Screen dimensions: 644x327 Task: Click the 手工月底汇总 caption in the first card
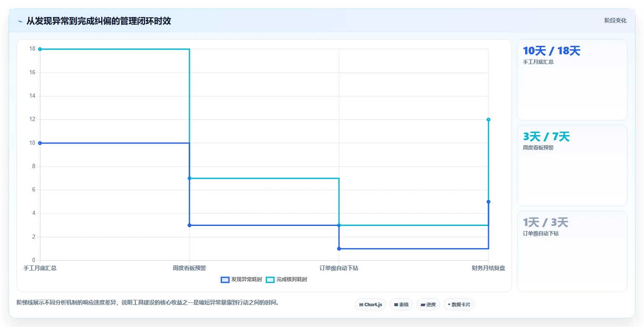pyautogui.click(x=538, y=62)
